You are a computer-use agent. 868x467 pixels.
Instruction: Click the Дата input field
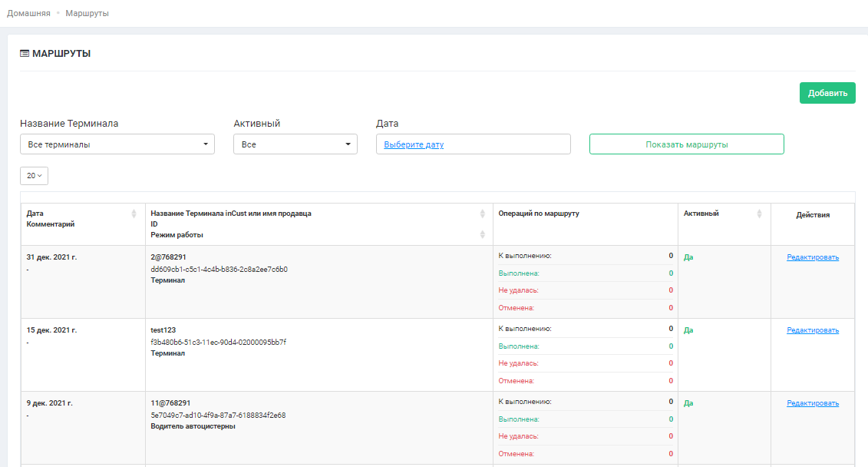[507, 144]
